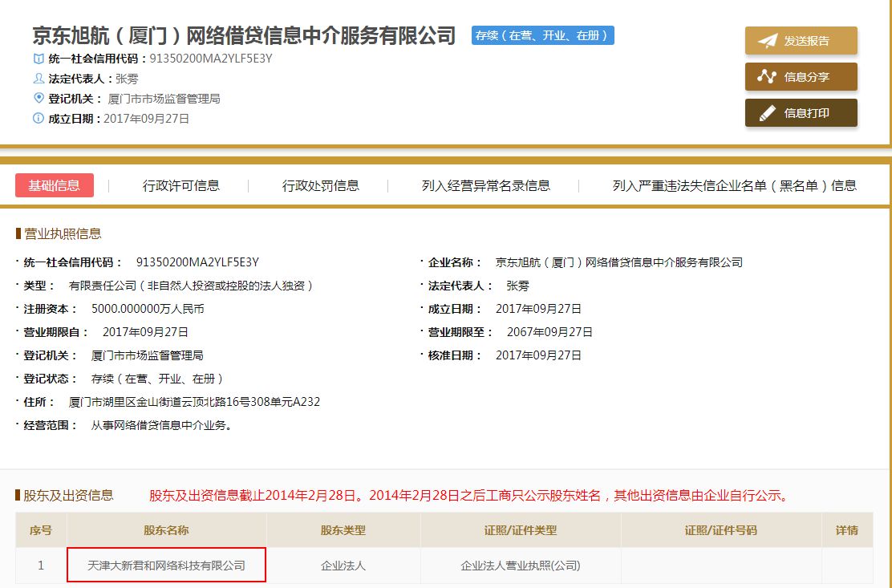Click the 股东及出资信息 section heading
This screenshot has height=588, width=892.
(x=68, y=495)
